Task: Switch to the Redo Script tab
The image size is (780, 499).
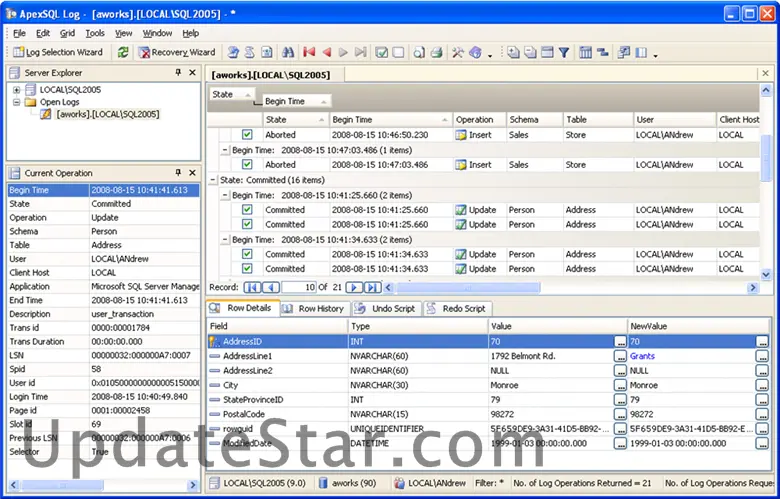Action: coord(458,308)
